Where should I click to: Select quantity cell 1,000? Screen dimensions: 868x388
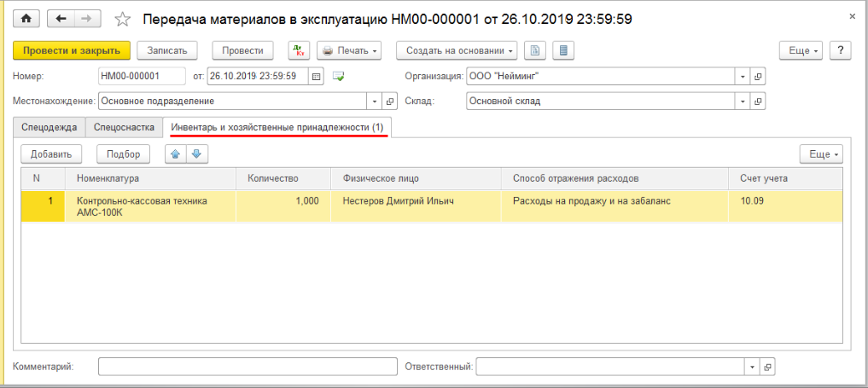click(283, 206)
